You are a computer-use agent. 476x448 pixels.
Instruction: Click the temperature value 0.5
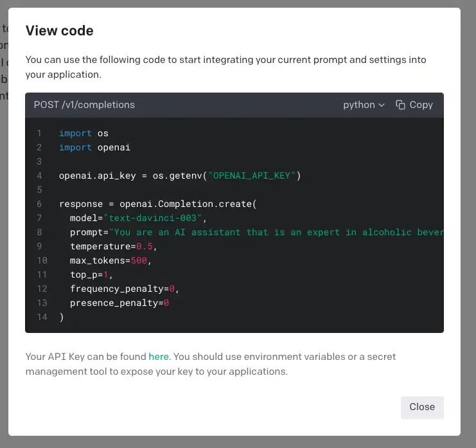pyautogui.click(x=144, y=247)
